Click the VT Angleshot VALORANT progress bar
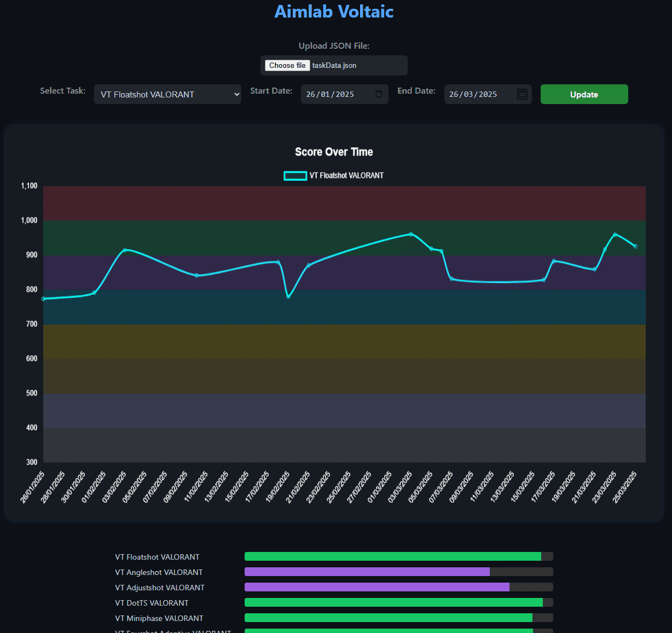Screen dimensions: 672x633 [x=399, y=572]
